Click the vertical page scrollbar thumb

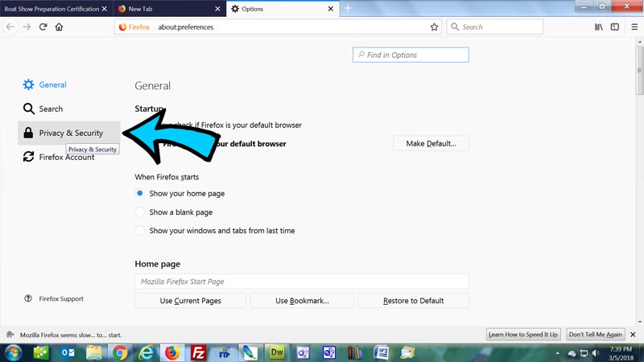point(639,71)
